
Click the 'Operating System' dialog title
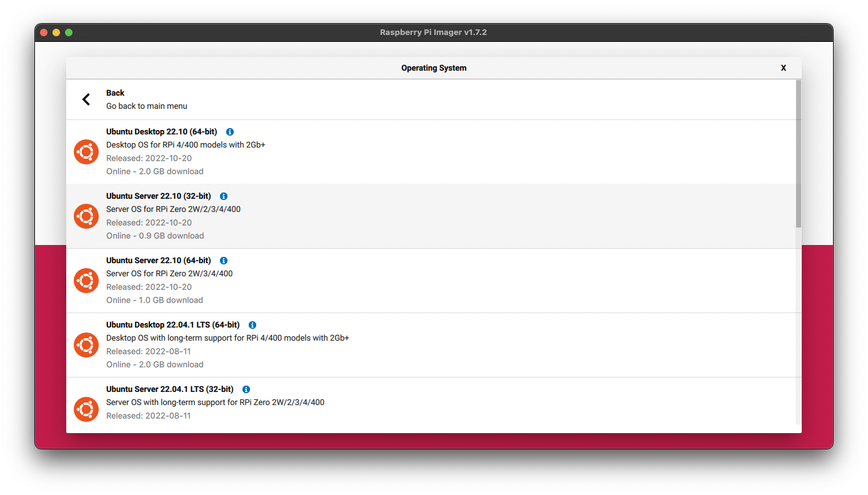[x=434, y=68]
